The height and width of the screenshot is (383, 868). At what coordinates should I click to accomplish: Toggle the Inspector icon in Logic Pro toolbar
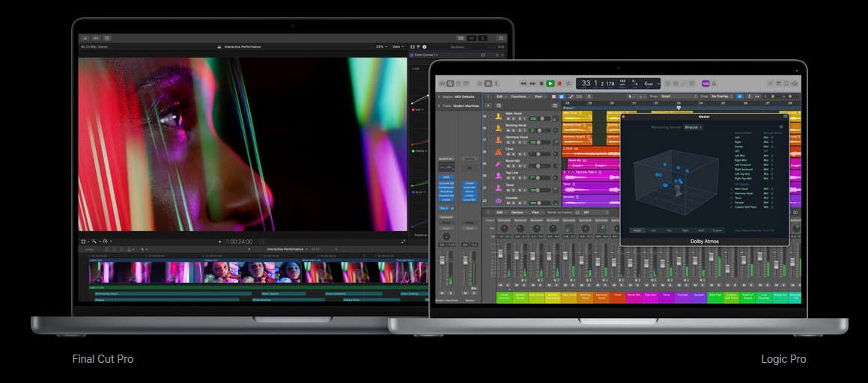[x=450, y=84]
